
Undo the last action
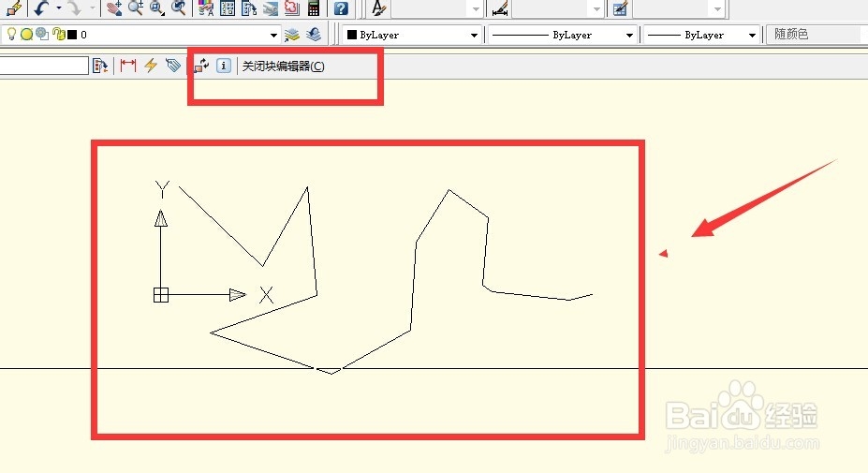(41, 7)
